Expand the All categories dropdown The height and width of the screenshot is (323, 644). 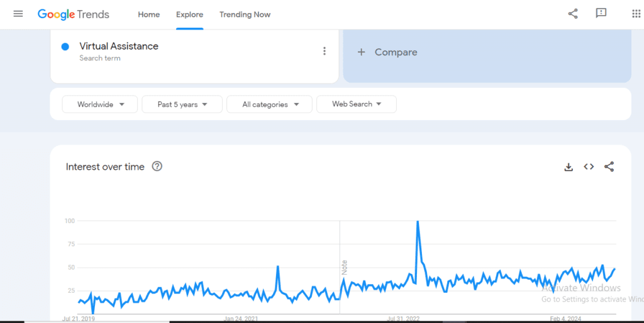pos(269,104)
